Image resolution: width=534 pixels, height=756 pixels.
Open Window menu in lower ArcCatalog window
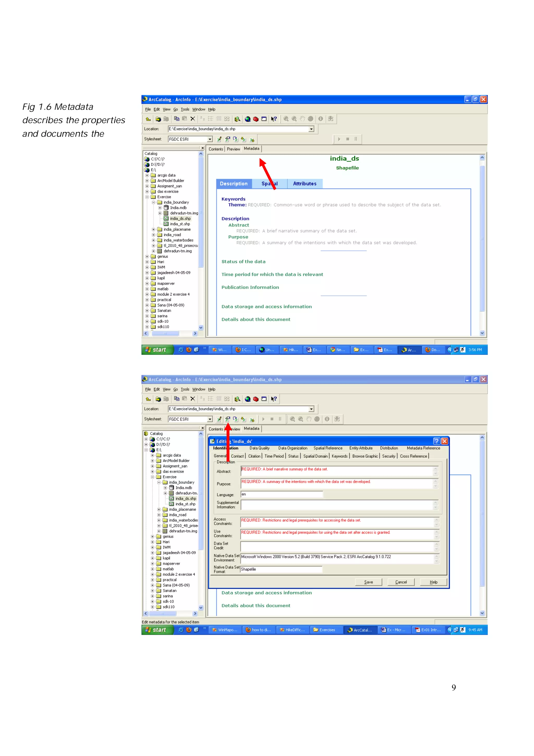[x=199, y=389]
